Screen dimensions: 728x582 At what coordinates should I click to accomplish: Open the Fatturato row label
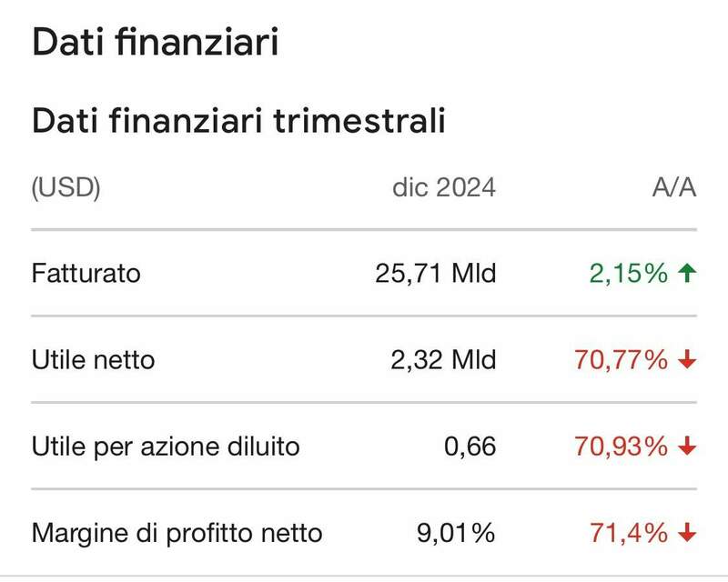(x=86, y=273)
